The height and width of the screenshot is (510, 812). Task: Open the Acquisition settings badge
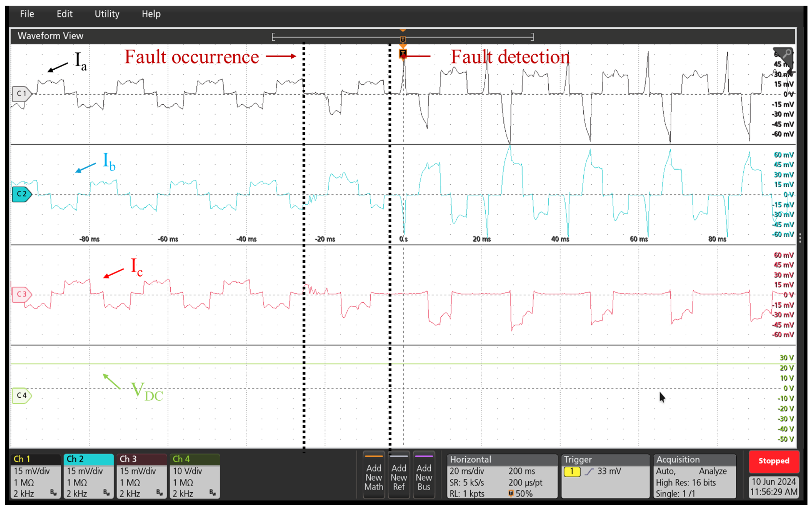[x=694, y=476]
